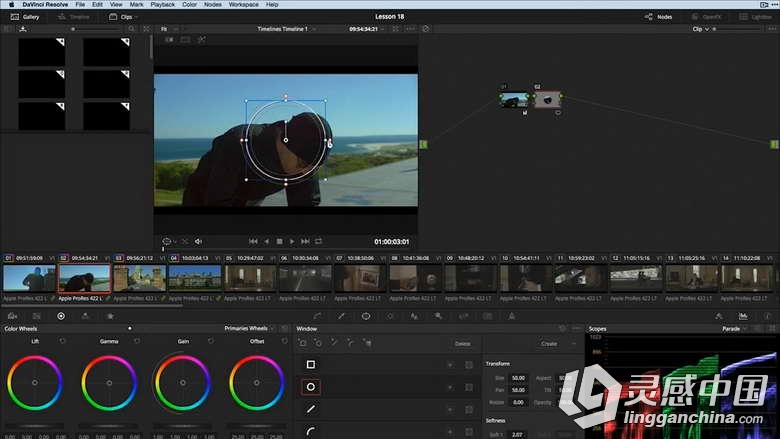This screenshot has height=439, width=780.
Task: Stop playback
Action: pos(280,241)
